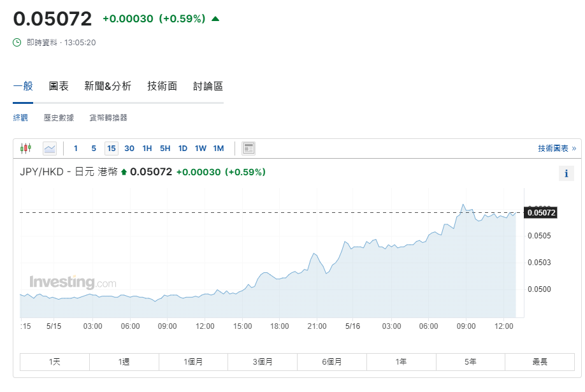585x392 pixels.
Task: Switch to the 技術面 tab
Action: coord(161,85)
